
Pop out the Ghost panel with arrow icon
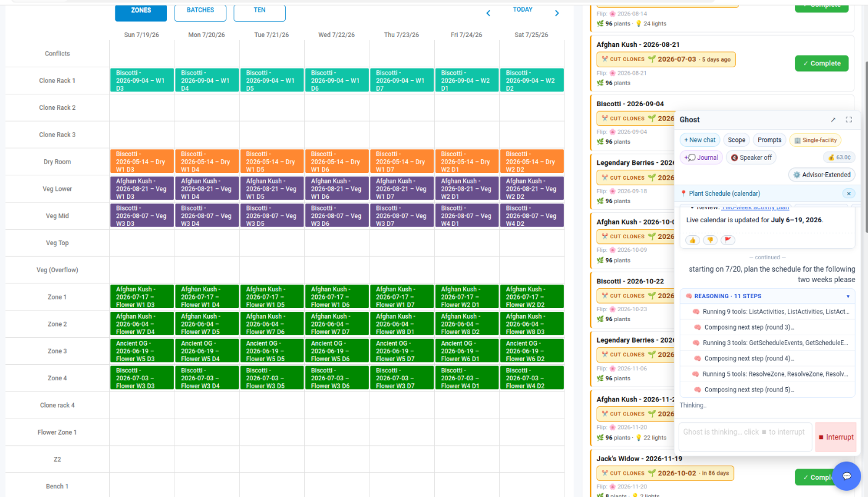point(833,120)
